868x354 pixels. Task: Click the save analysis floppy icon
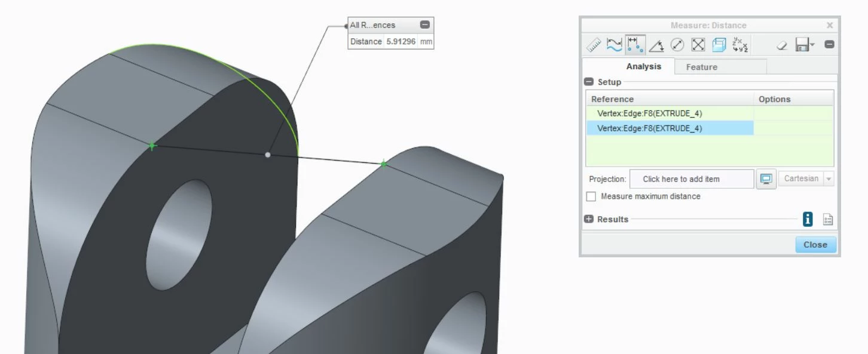[x=802, y=45]
